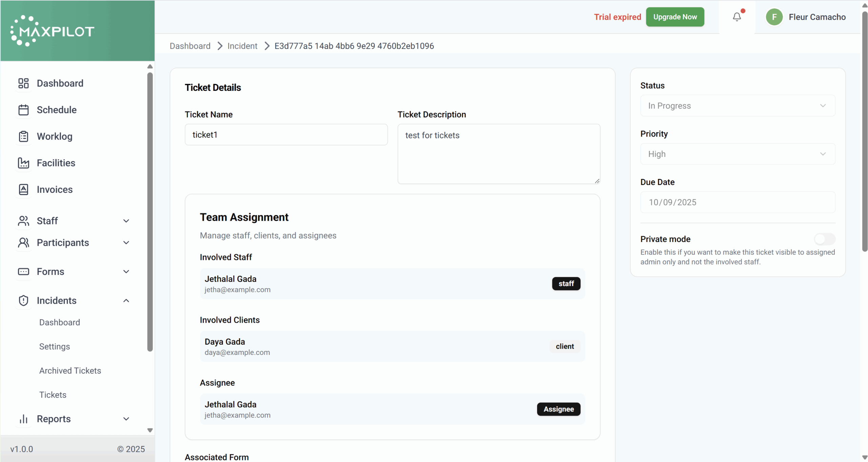Enable the Private mode toggle

(825, 239)
